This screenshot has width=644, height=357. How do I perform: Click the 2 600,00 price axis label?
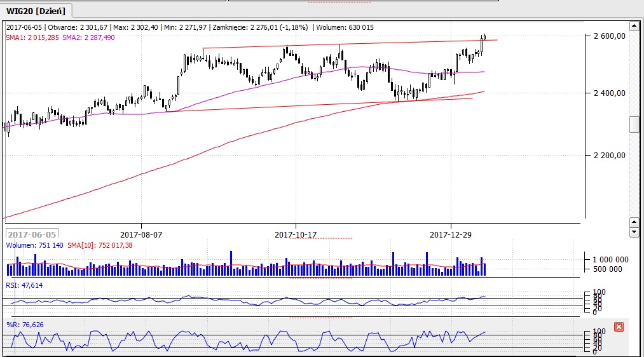coord(610,36)
